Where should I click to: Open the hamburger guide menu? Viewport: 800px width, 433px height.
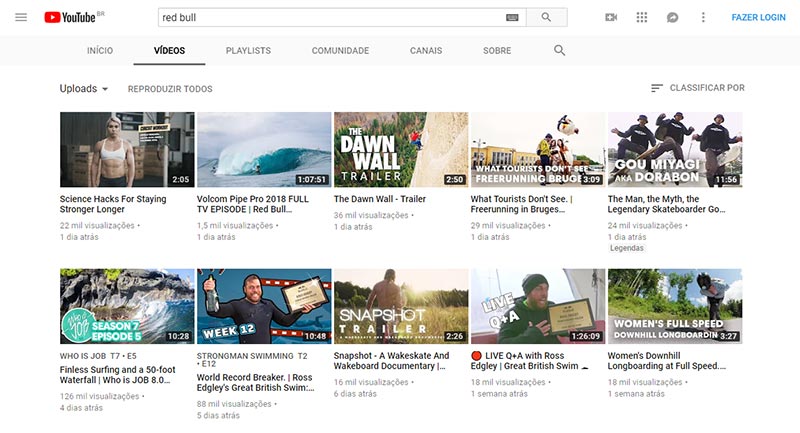(x=21, y=17)
